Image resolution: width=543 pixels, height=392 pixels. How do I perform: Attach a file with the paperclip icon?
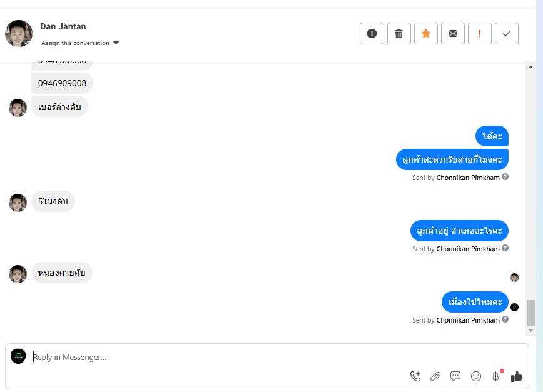435,376
